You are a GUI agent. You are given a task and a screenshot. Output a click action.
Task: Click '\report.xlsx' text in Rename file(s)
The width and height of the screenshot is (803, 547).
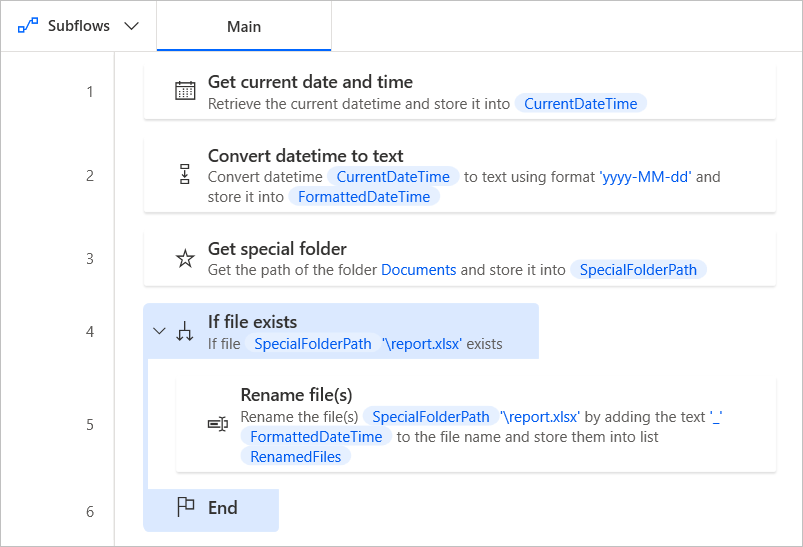(540, 417)
